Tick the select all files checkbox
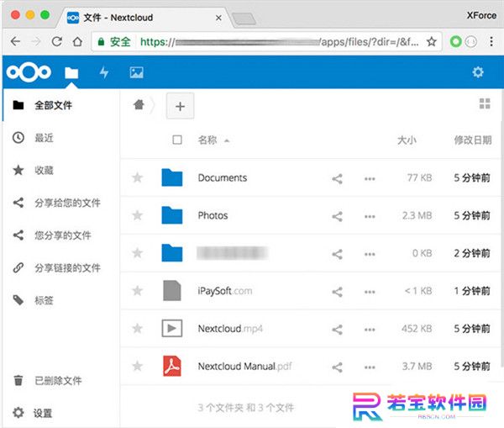The image size is (504, 428). click(177, 140)
